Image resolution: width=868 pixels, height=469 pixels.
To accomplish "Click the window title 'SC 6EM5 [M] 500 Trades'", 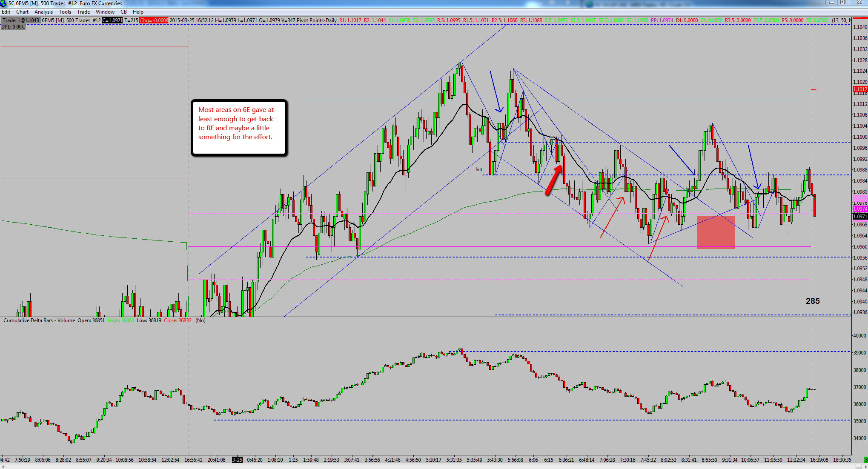I will 37,3.
